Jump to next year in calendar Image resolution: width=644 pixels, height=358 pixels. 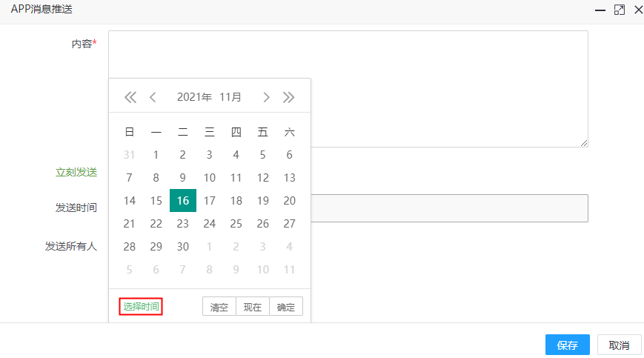coord(289,97)
